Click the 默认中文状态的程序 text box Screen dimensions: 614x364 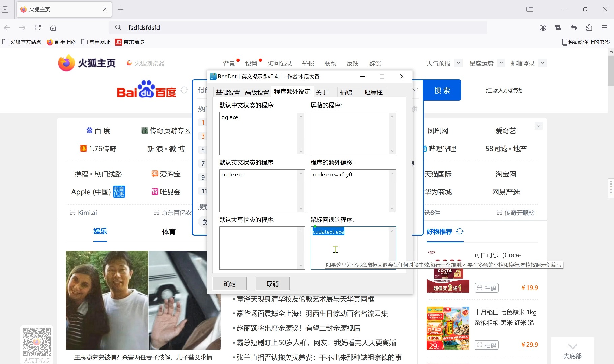(262, 133)
